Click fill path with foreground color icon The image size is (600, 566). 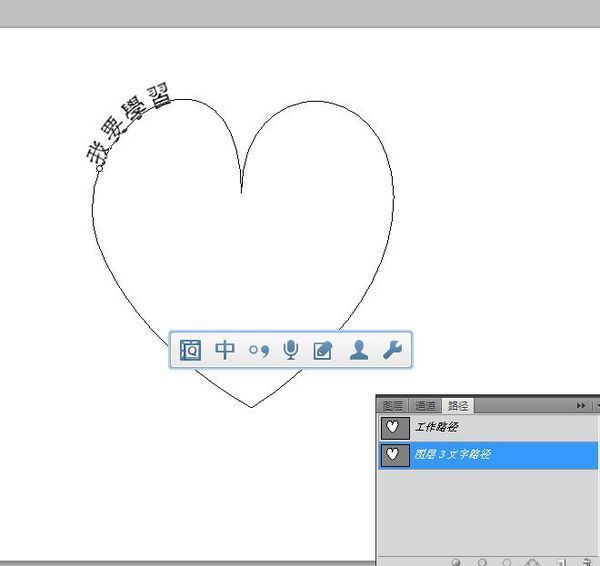(x=457, y=562)
